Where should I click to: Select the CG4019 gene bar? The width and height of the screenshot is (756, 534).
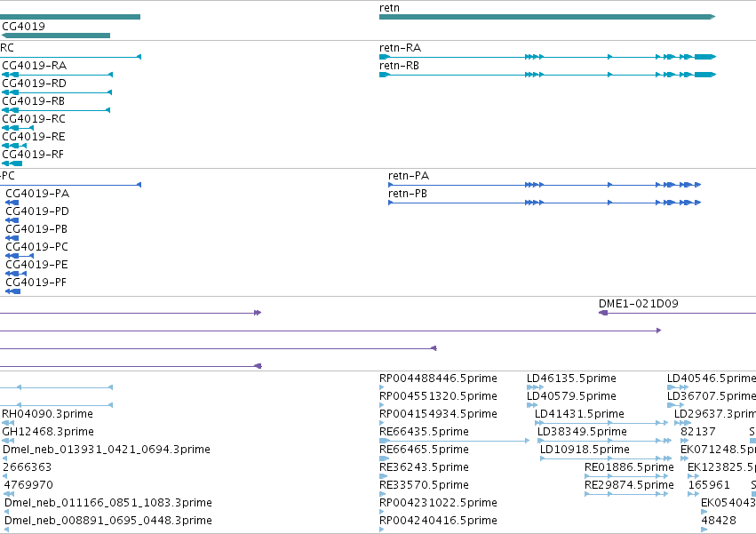point(56,36)
